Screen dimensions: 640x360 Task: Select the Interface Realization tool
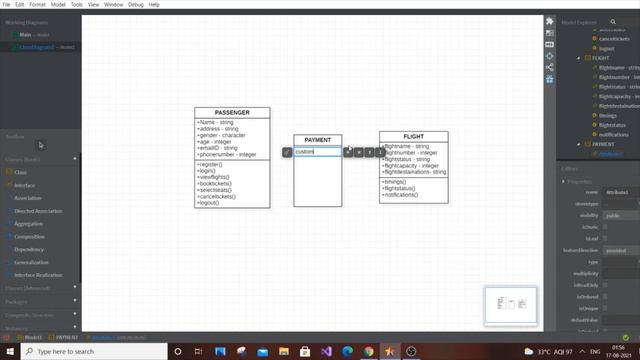coord(38,275)
